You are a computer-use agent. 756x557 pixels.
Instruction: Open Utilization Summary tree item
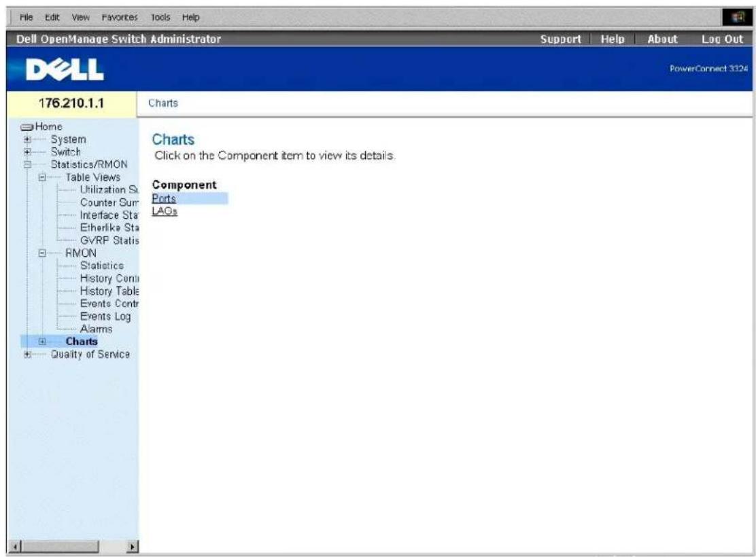pyautogui.click(x=109, y=190)
